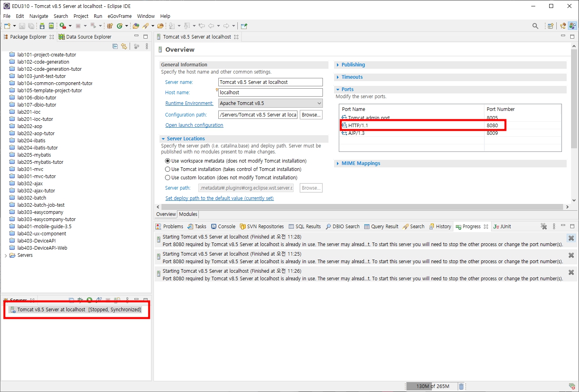Open the New wizard dropdown arrow
579x392 pixels.
[x=14, y=26]
